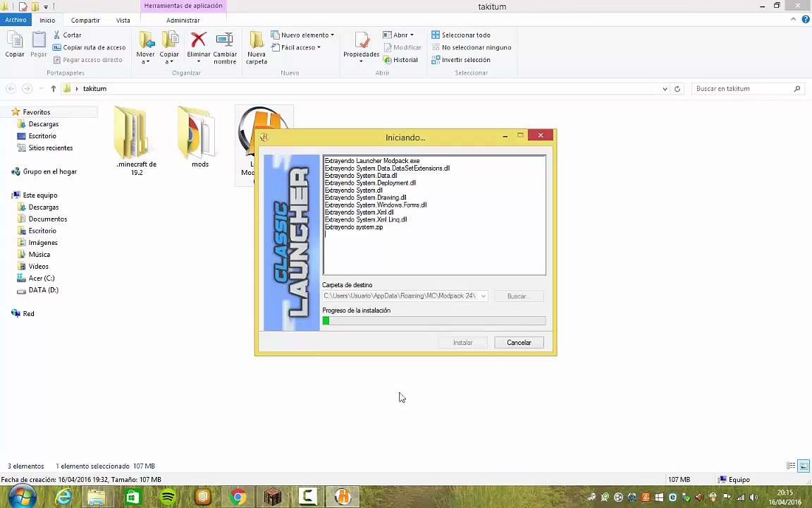Select the Acer (C:) drive

pos(42,279)
